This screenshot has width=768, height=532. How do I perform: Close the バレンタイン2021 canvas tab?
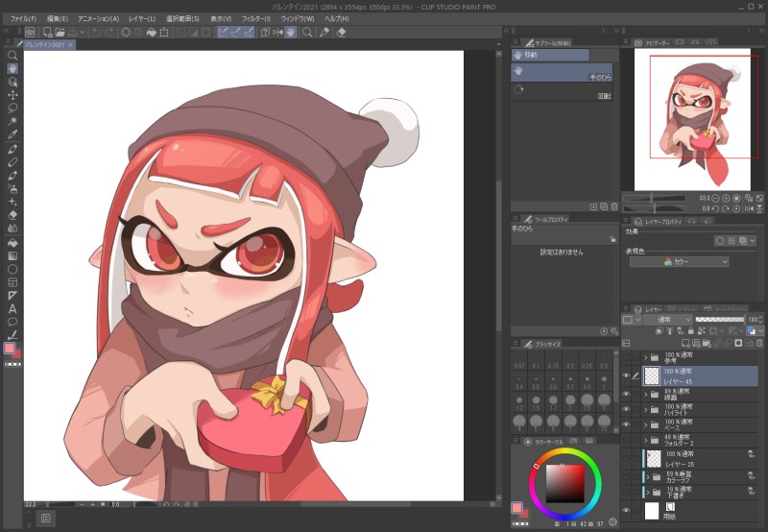pyautogui.click(x=70, y=44)
